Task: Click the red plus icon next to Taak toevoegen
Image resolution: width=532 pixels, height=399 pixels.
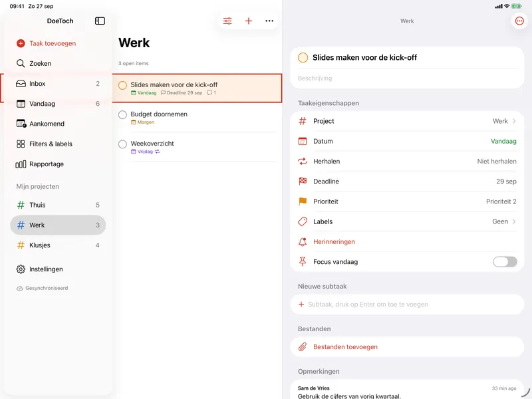Action: [x=21, y=43]
